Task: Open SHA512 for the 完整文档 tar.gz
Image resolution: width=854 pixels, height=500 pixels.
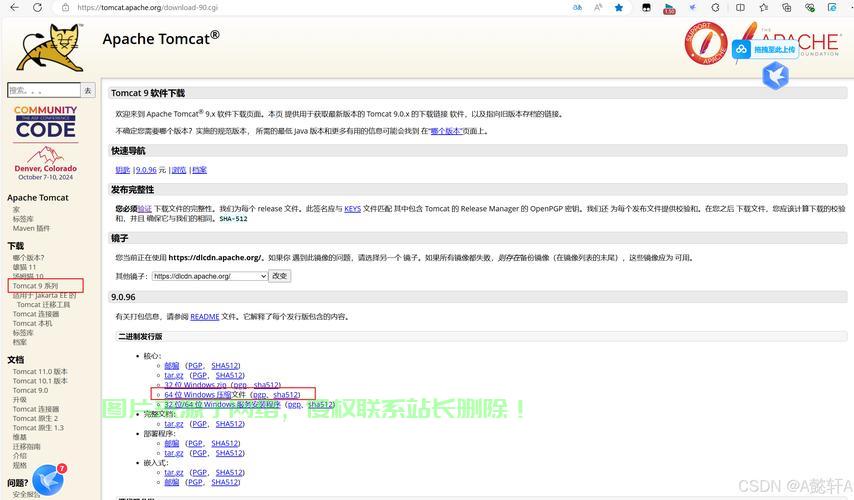Action: point(229,424)
